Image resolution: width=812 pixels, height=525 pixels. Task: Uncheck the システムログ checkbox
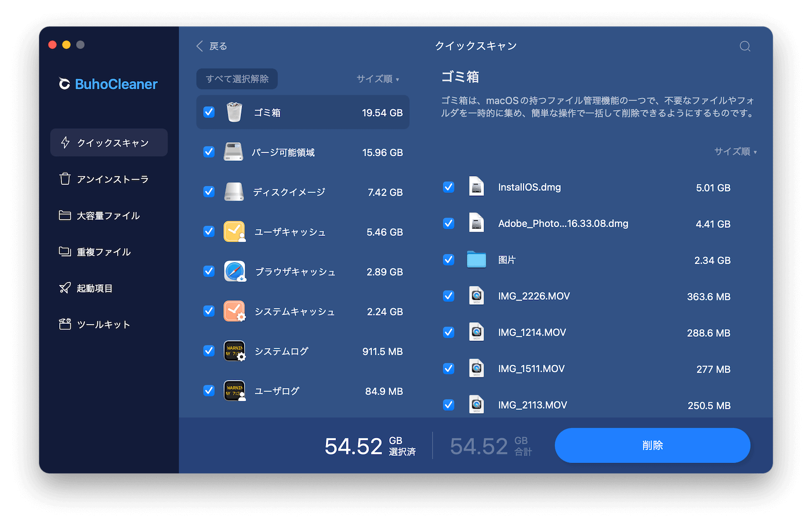[x=209, y=351]
